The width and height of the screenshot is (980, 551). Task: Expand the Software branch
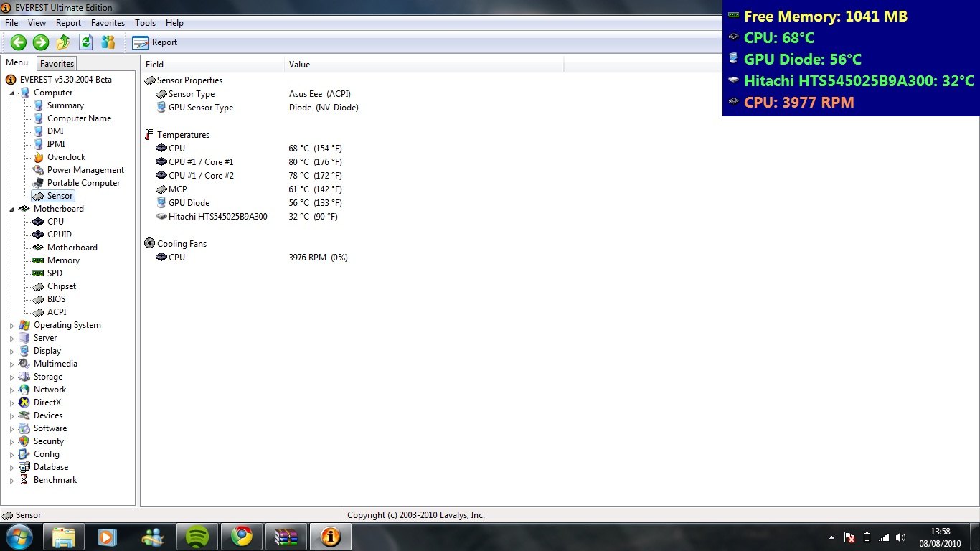pos(11,428)
